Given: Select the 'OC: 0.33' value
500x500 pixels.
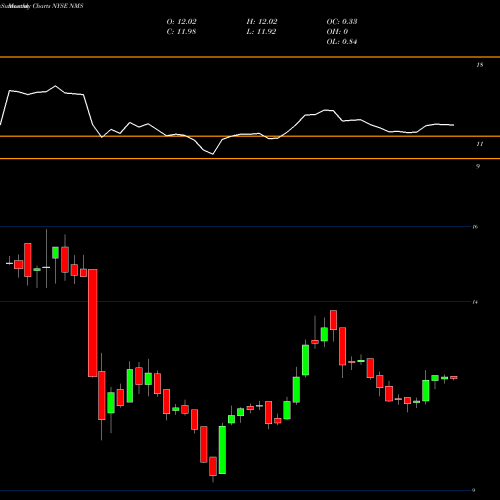Looking at the screenshot, I should (x=342, y=22).
